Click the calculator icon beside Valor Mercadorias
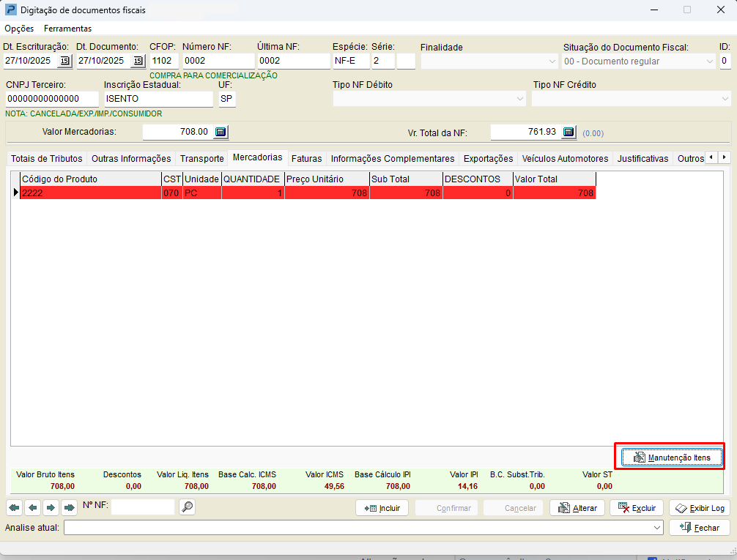 (x=221, y=132)
